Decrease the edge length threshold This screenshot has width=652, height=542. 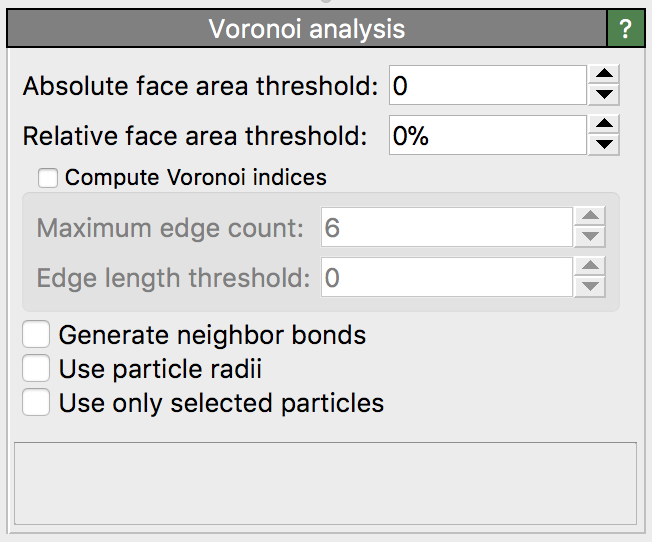tap(592, 287)
